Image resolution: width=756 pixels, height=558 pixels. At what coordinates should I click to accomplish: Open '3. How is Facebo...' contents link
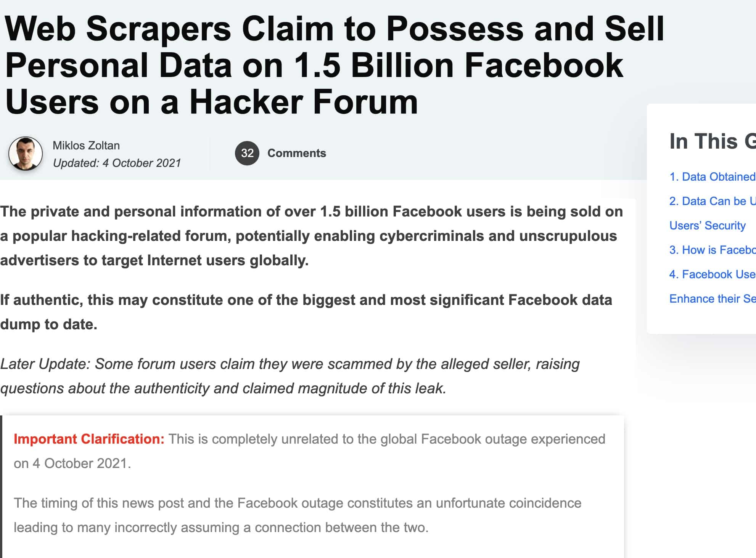(713, 250)
